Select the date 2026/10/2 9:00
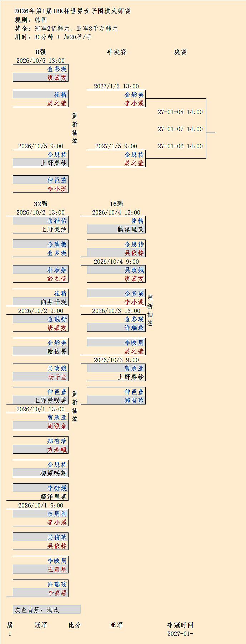 point(41,311)
